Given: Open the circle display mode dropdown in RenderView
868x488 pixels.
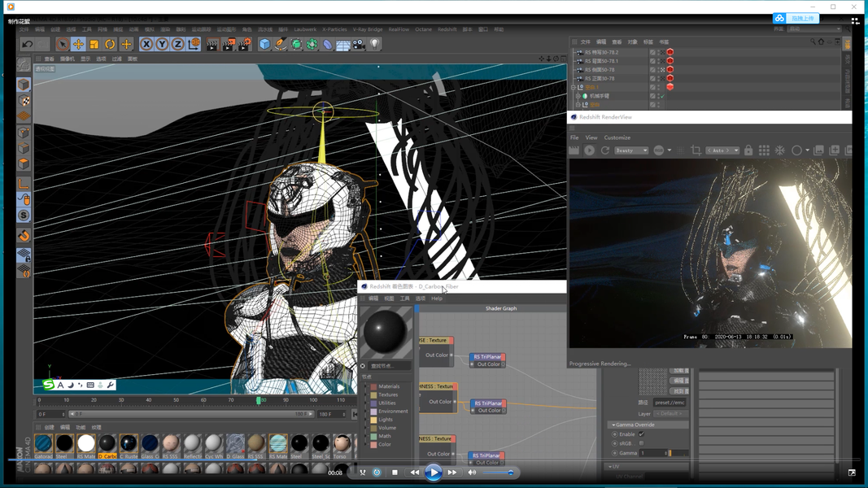Looking at the screenshot, I should [x=807, y=150].
